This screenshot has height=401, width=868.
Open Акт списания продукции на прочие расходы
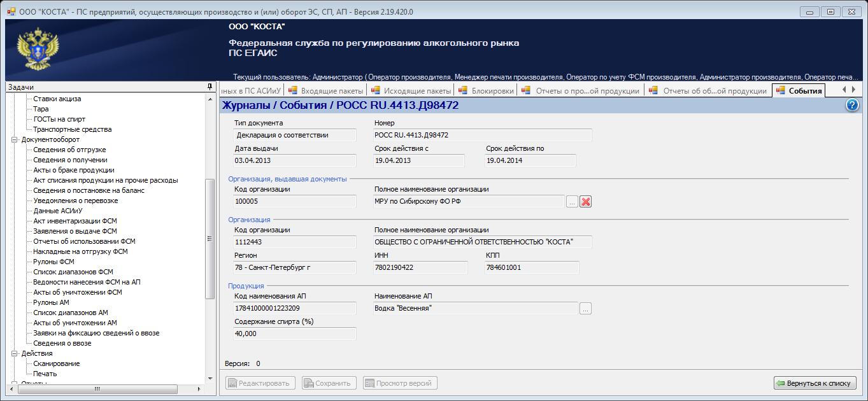tap(106, 180)
